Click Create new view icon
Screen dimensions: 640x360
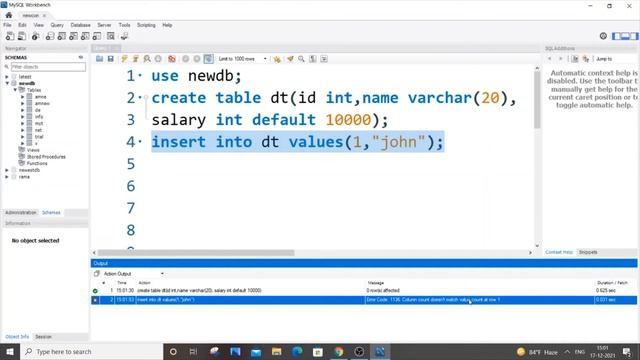coord(73,36)
